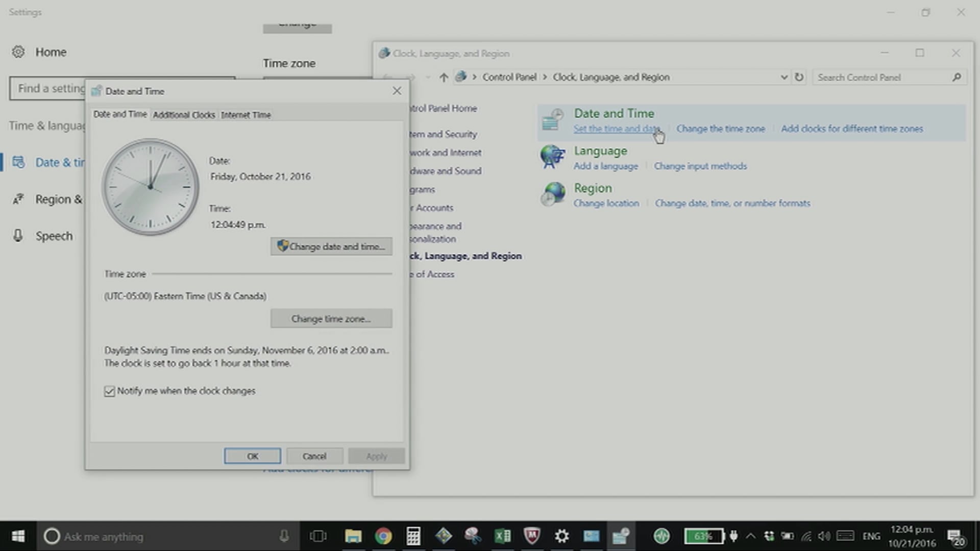Viewport: 980px width, 551px height.
Task: Open Google Chrome from the taskbar
Action: click(383, 536)
